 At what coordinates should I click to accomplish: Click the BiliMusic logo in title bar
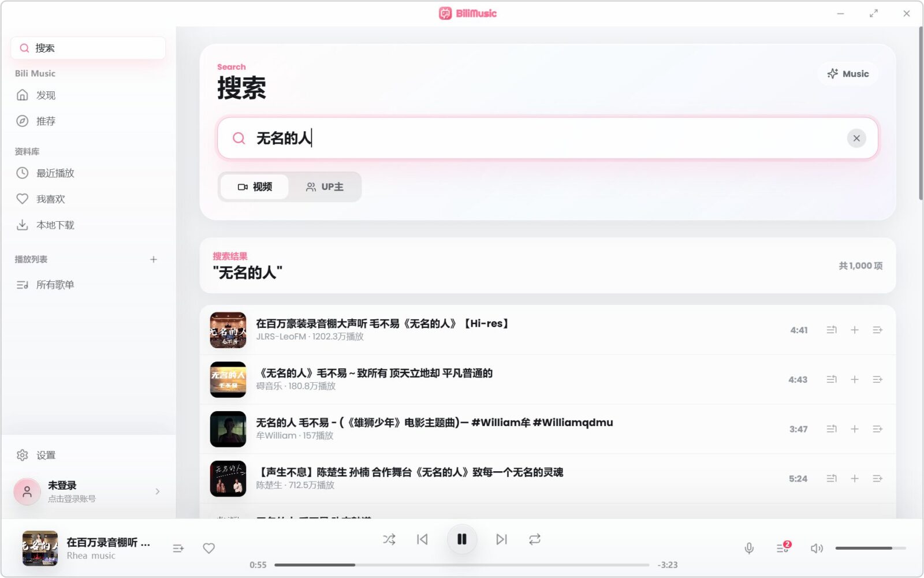(x=468, y=13)
